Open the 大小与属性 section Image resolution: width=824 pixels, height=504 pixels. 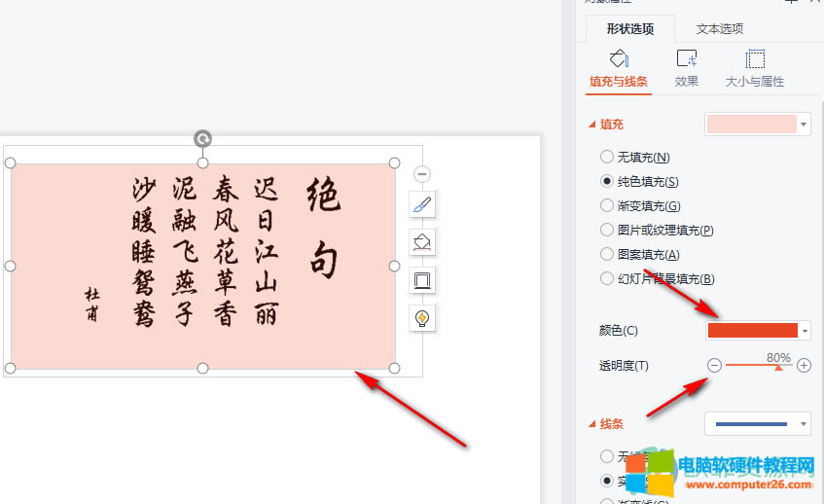(x=755, y=69)
